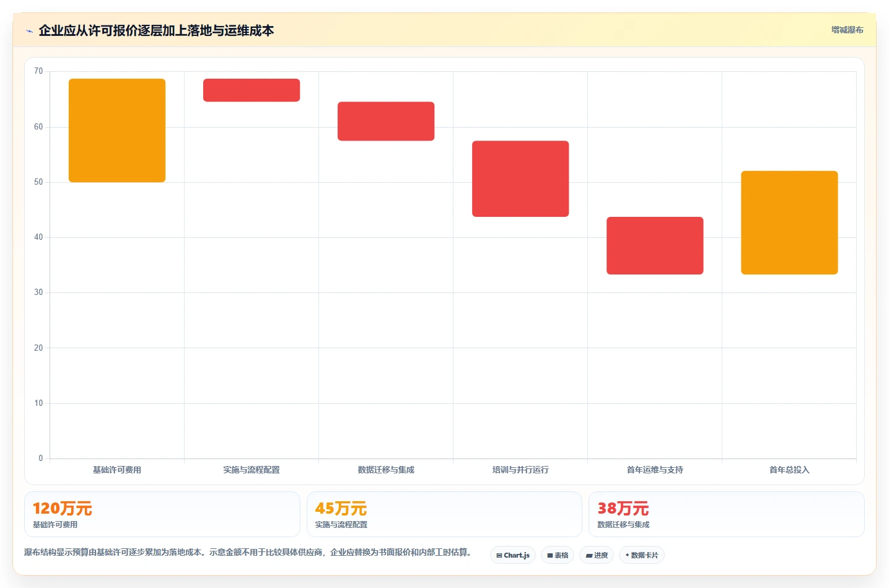Click the orange 基础许可费用 bar

coord(117,130)
